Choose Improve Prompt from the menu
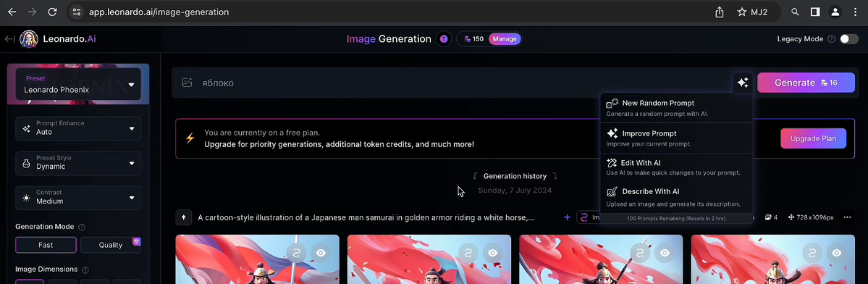The image size is (868, 284). 676,138
